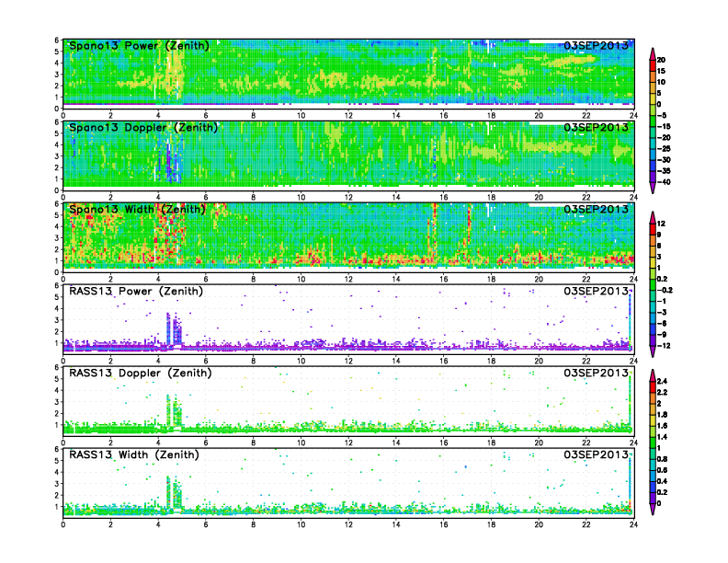728x563 pixels.
Task: Click the x-axis tick label 6 under RASS13 Power
Action: click(206, 361)
